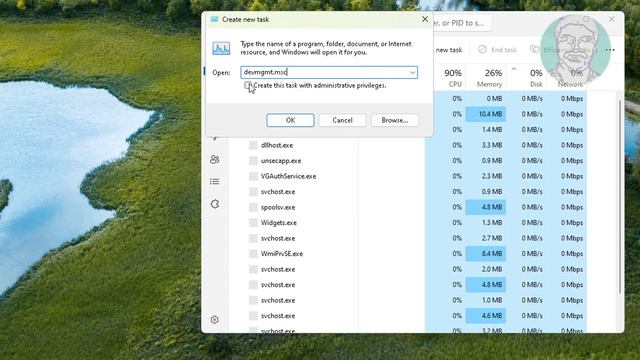This screenshot has height=360, width=640.
Task: Click the 1.4 MB memory cell
Action: (x=486, y=129)
